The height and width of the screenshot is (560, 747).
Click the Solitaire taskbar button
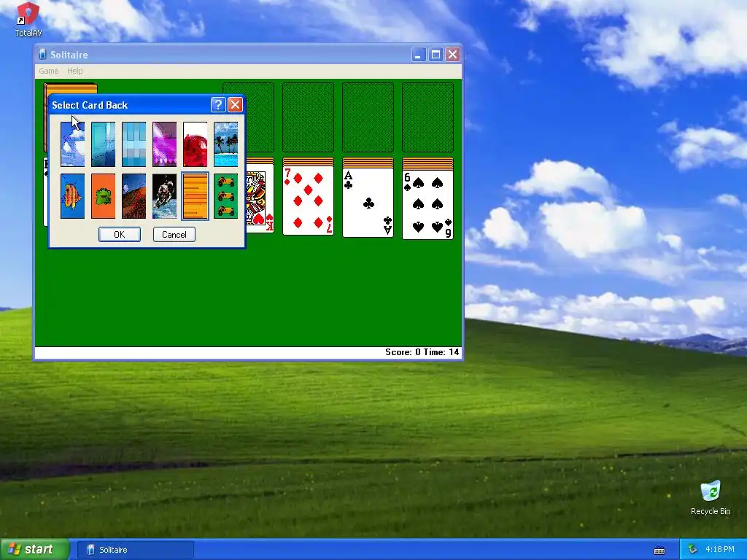pyautogui.click(x=135, y=550)
